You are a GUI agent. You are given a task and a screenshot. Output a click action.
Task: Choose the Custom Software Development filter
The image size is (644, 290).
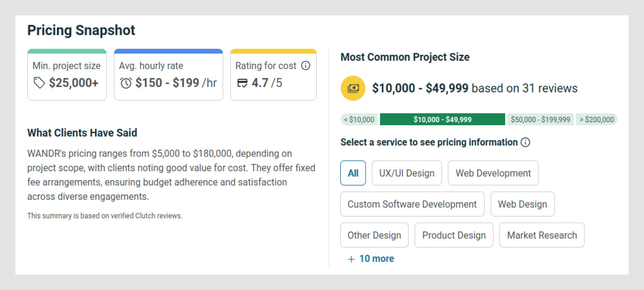coord(412,204)
